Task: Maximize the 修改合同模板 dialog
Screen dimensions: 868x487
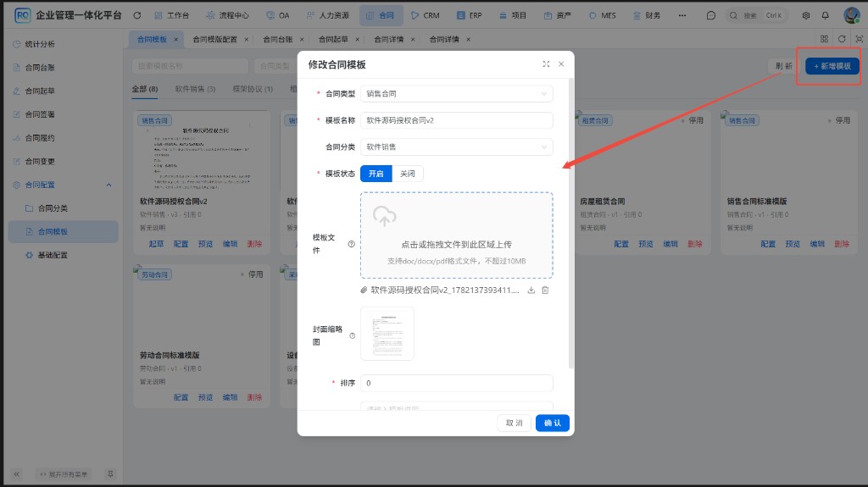Action: pyautogui.click(x=546, y=64)
